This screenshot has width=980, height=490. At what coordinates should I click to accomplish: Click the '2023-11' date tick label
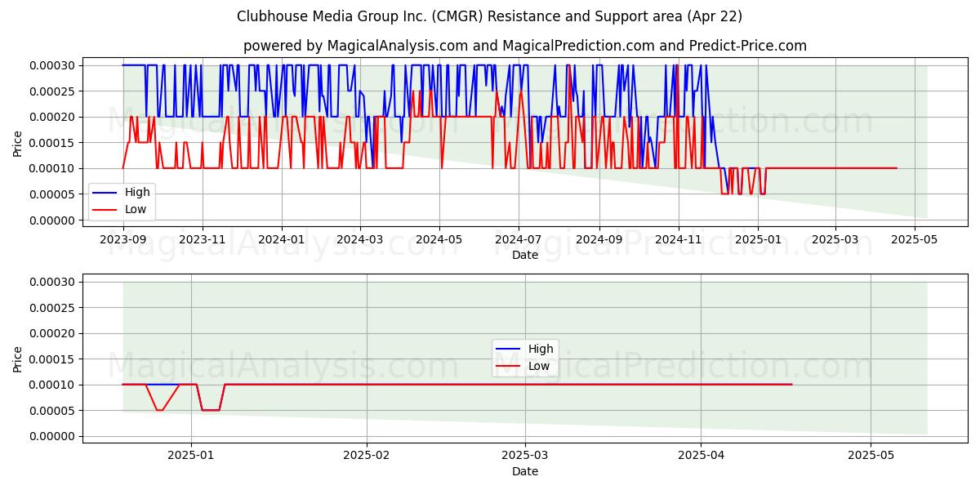[203, 240]
